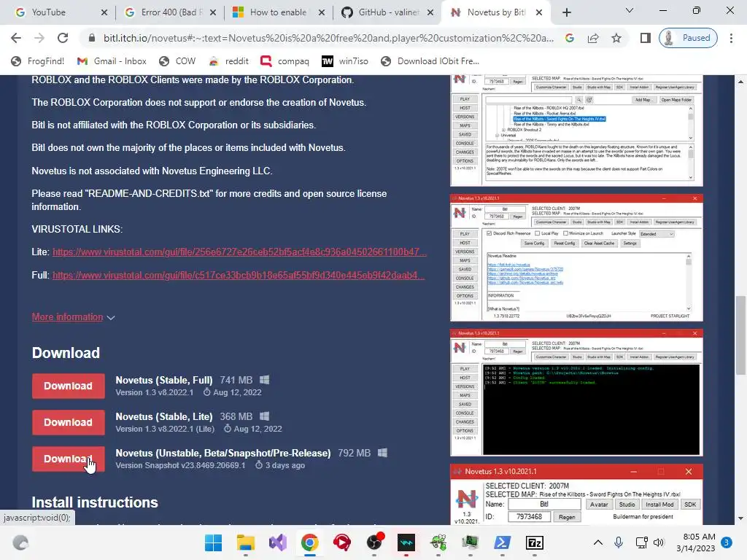Click Chrome icon in taskbar
The height and width of the screenshot is (560, 747).
[x=309, y=542]
